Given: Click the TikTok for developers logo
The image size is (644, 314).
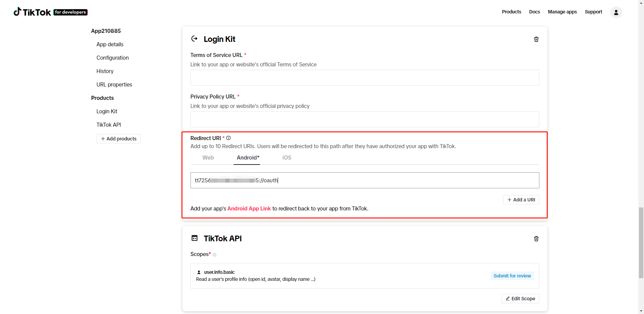Looking at the screenshot, I should [x=50, y=12].
